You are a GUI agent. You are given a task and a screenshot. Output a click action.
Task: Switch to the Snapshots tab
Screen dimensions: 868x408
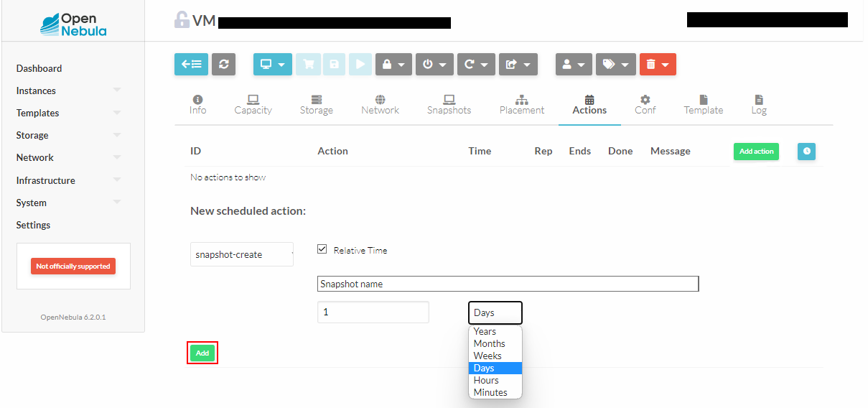pos(449,104)
